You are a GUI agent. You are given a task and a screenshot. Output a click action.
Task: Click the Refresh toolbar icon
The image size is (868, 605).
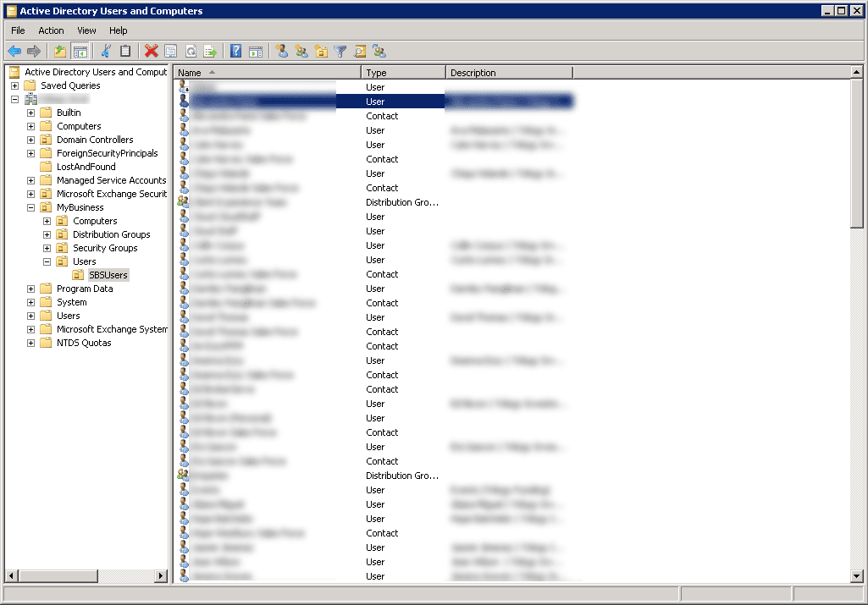191,52
